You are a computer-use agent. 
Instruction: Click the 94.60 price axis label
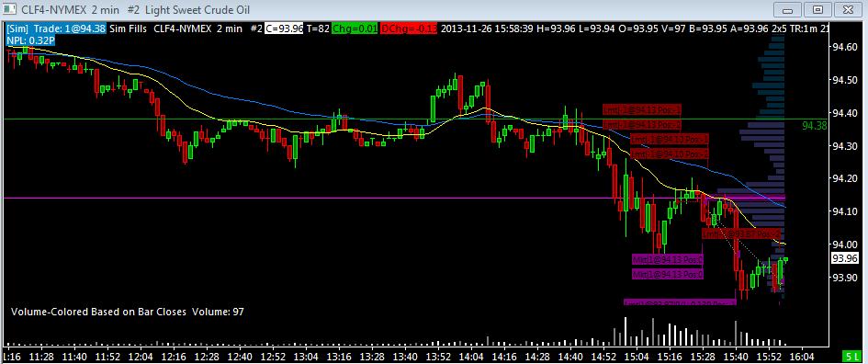coord(844,48)
